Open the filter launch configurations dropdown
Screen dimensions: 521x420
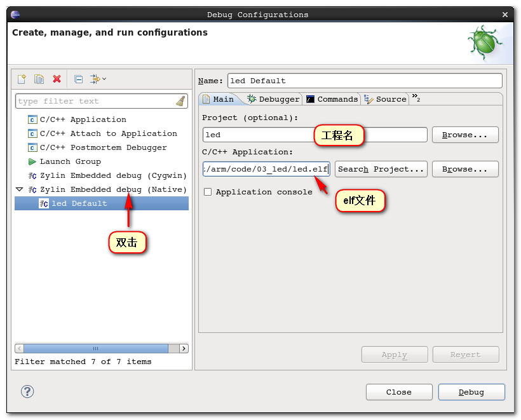pos(97,79)
